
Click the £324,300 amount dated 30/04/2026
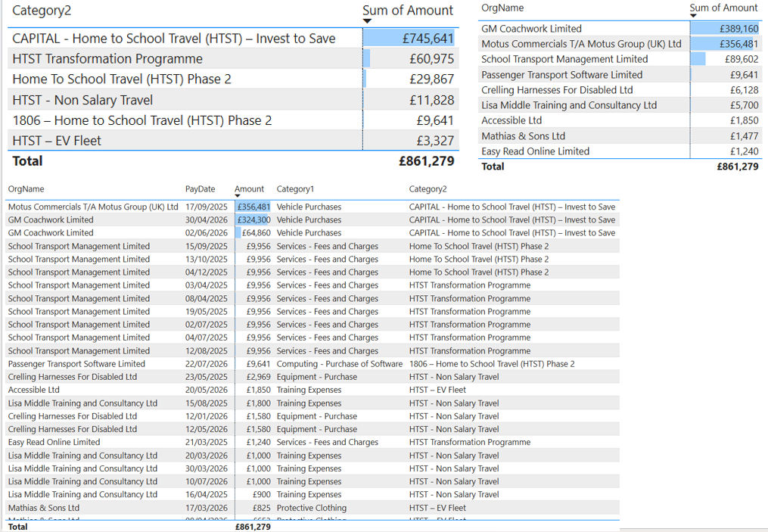253,220
